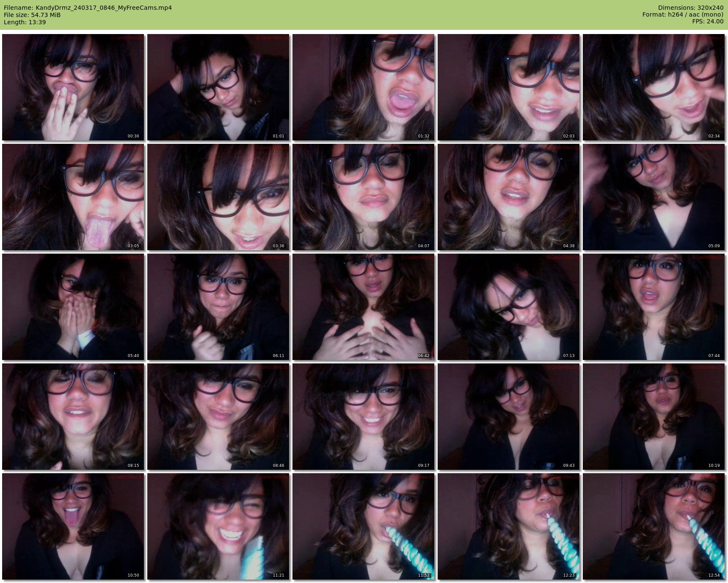Open the thumbnail at 04:07
The width and height of the screenshot is (728, 583).
(x=364, y=197)
